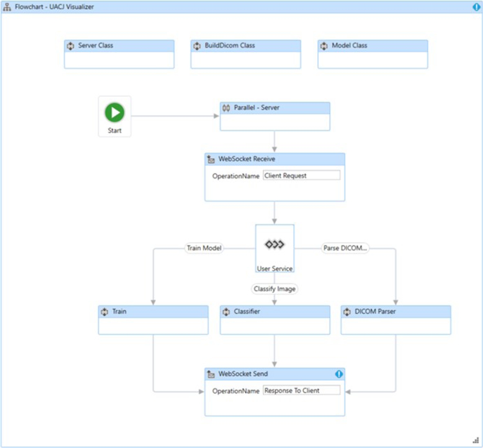Click the User Service flow switch icon
Screen dimensions: 483x448
(274, 244)
